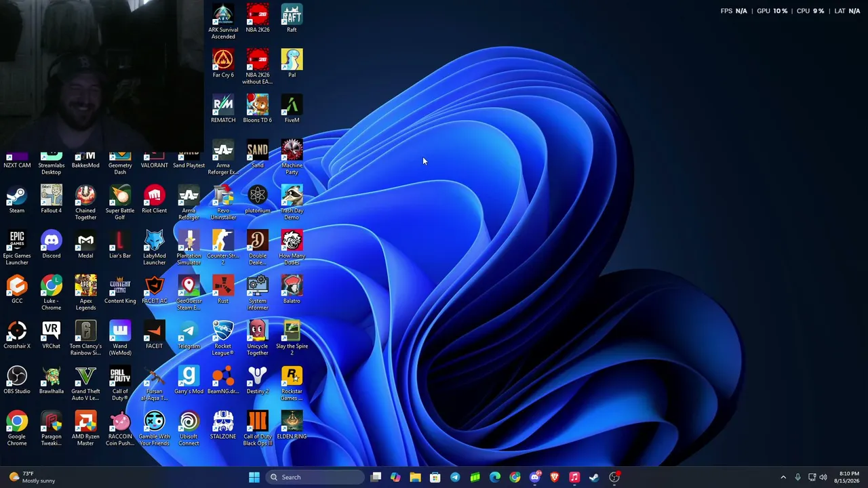
Task: Open the REMATCH desktop icon
Action: click(223, 108)
